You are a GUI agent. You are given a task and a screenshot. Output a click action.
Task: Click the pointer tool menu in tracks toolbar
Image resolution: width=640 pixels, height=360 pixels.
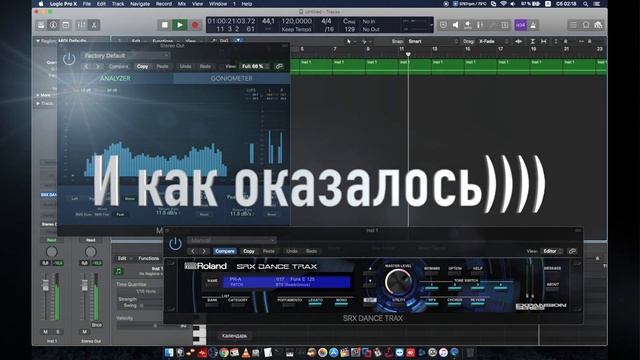(350, 41)
